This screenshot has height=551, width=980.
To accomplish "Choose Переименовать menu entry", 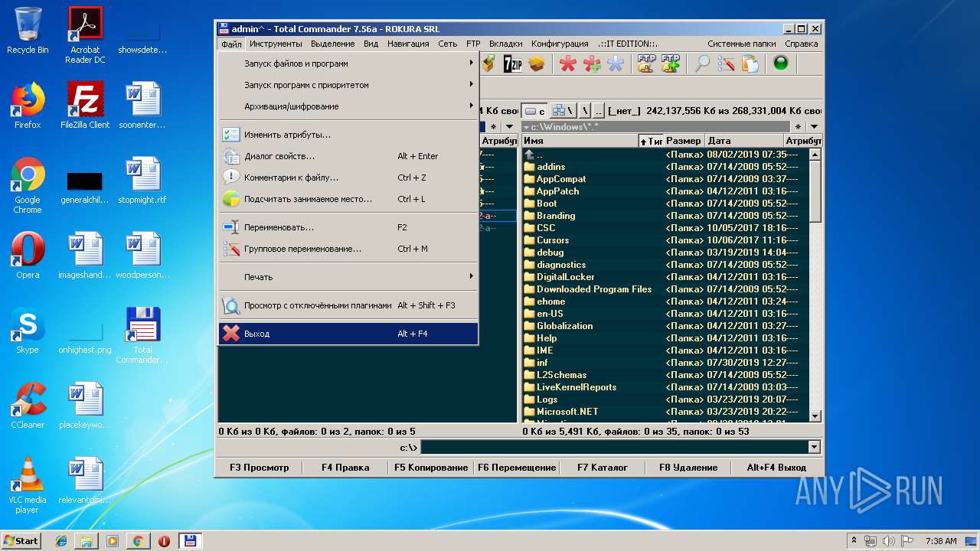I will 348,227.
